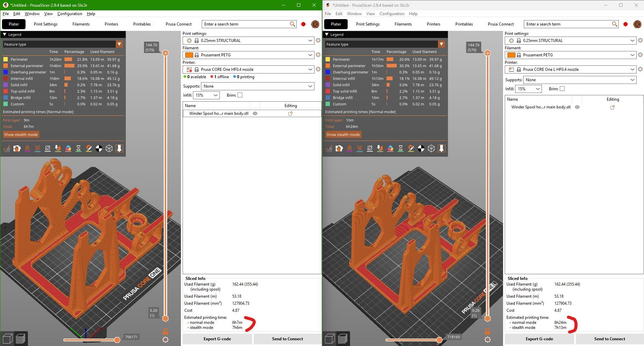Viewport: 644px width, 346px height.
Task: Toggle Print pauses display in left window
Action: click(x=79, y=148)
